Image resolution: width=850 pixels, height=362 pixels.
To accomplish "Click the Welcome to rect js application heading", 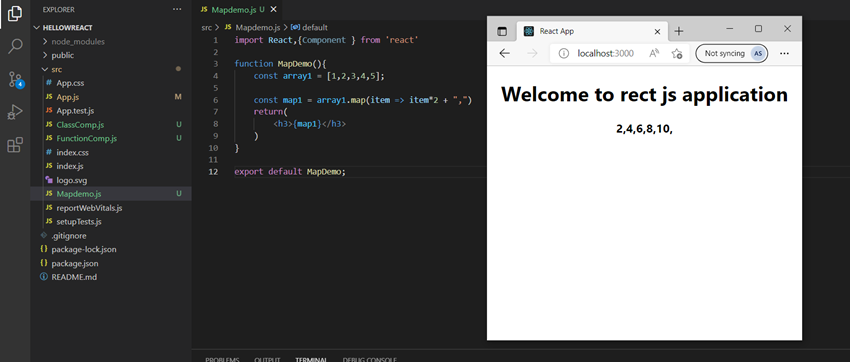I will [644, 94].
